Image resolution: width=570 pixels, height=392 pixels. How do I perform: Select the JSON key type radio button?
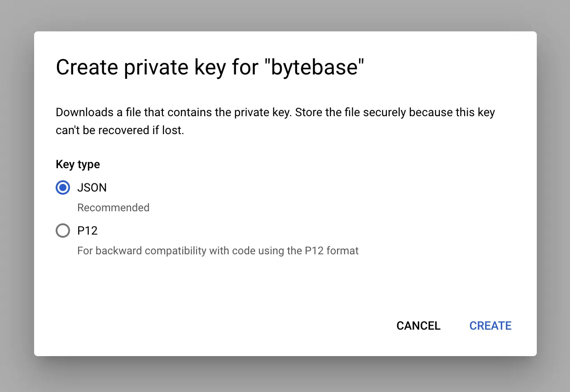pos(63,187)
